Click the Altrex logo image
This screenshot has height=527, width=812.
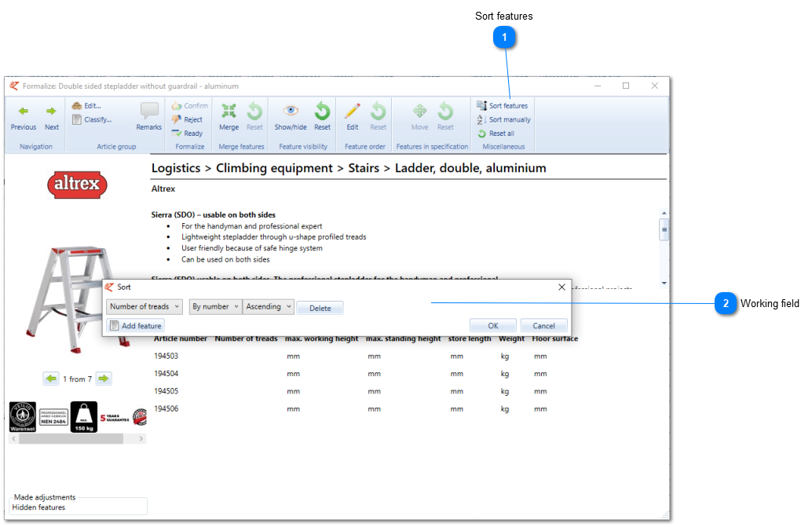click(x=77, y=184)
